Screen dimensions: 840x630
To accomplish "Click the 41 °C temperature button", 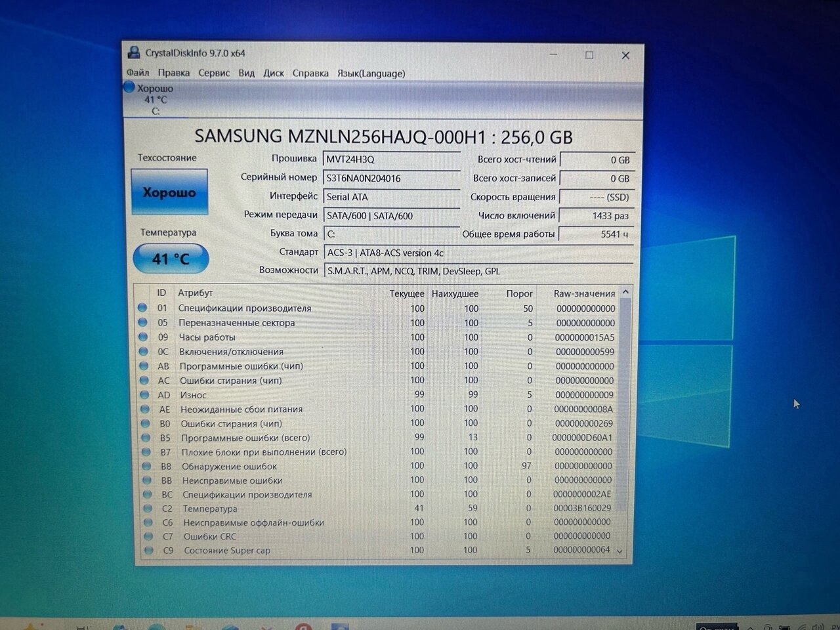I will 171,259.
